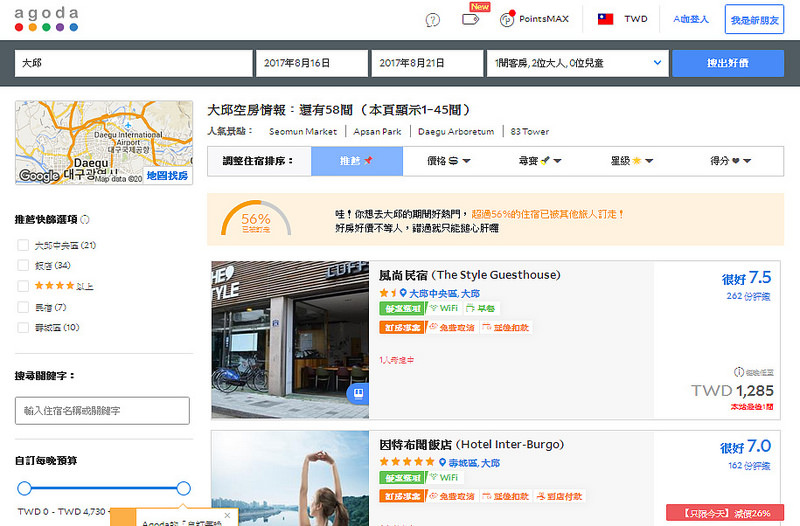Open the 星級 sort dropdown
Viewport: 800px width, 526px height.
[x=631, y=161]
